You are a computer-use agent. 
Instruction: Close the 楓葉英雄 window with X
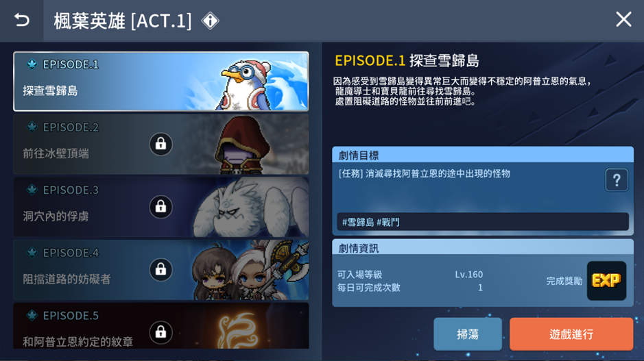coord(623,19)
